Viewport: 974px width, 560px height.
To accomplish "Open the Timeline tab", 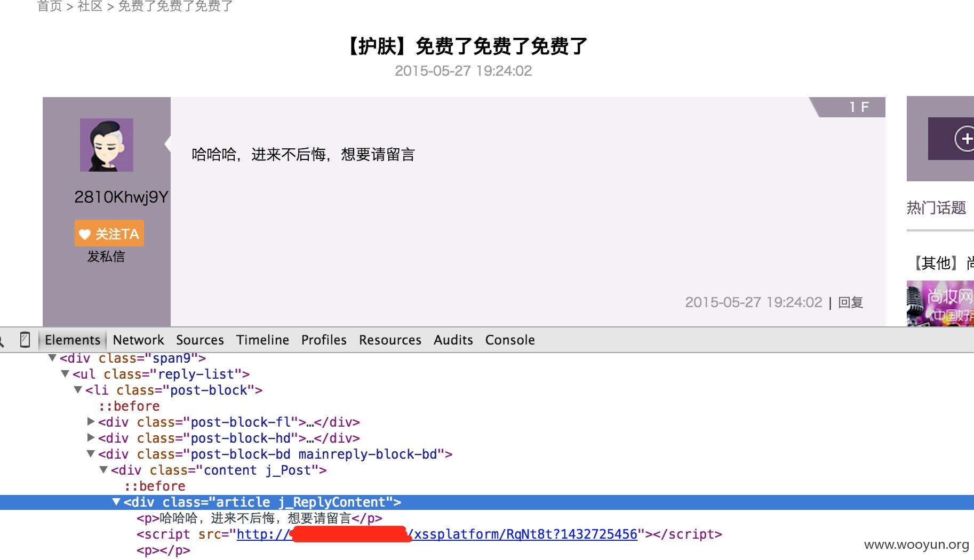I will 262,340.
